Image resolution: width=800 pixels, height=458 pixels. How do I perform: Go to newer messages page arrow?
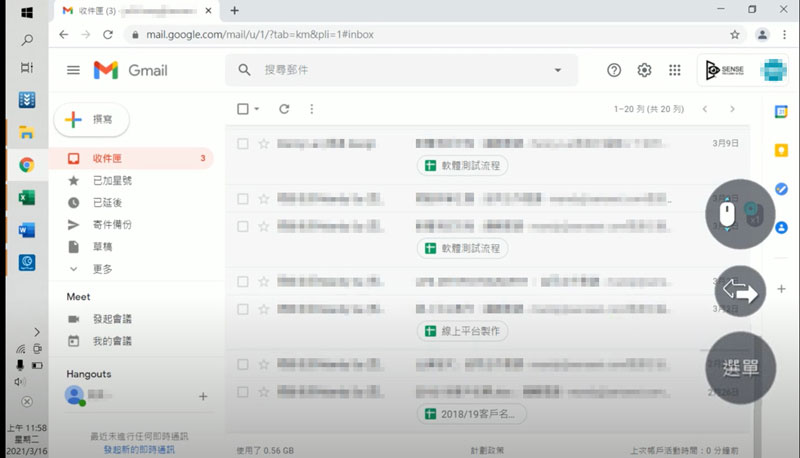tap(705, 109)
